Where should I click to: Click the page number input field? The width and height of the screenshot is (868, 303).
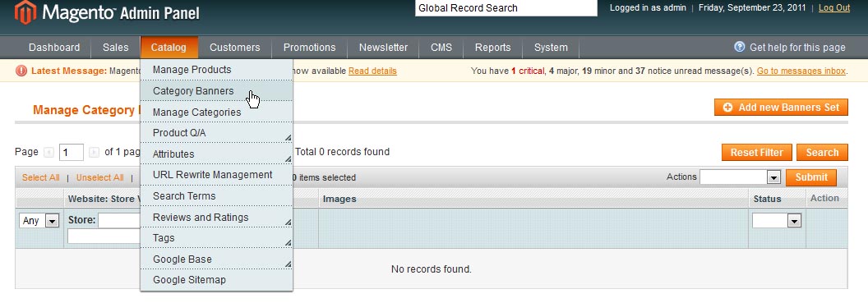pos(71,152)
